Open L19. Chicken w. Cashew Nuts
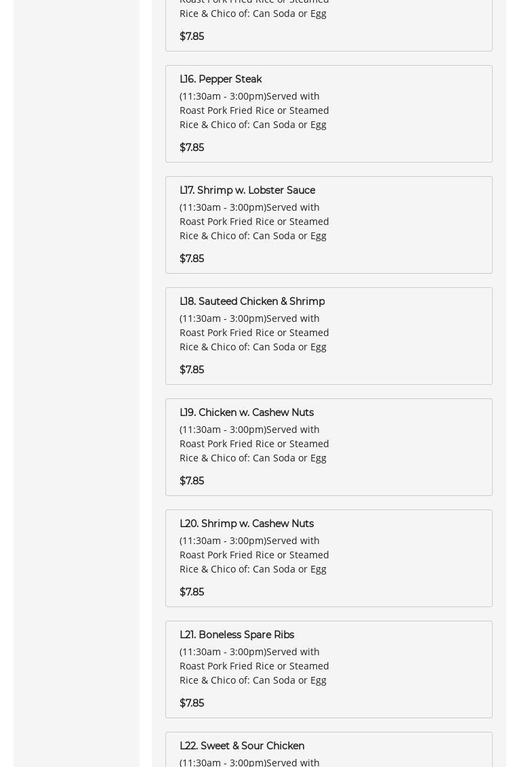Viewport: 532px width, 767px height. (x=246, y=413)
